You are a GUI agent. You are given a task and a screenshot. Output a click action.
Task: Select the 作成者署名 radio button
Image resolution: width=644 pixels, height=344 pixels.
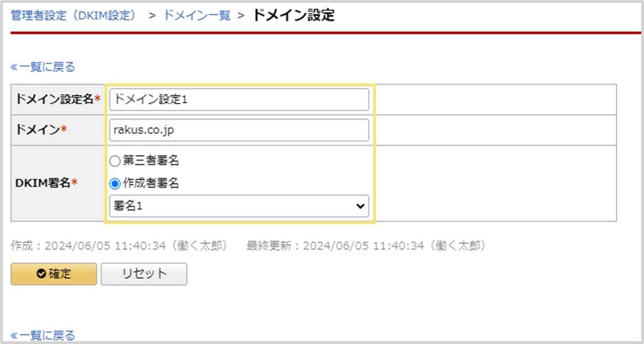[x=115, y=183]
